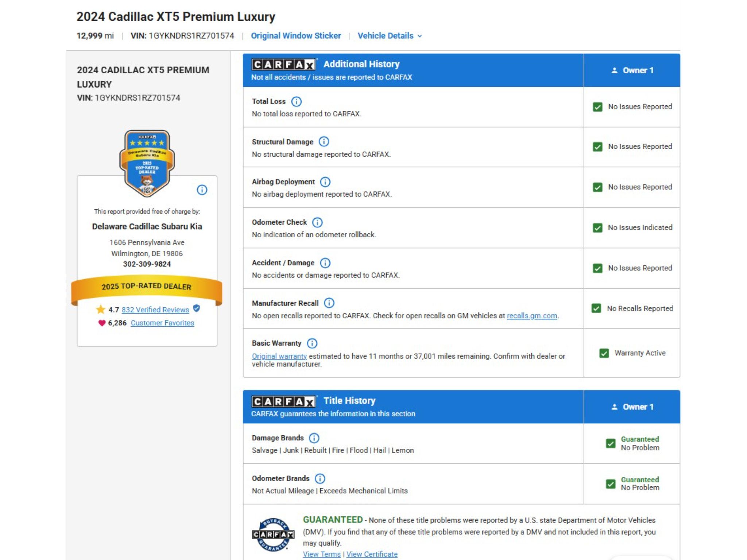
Task: Click the owner person icon in Title History
Action: click(615, 407)
